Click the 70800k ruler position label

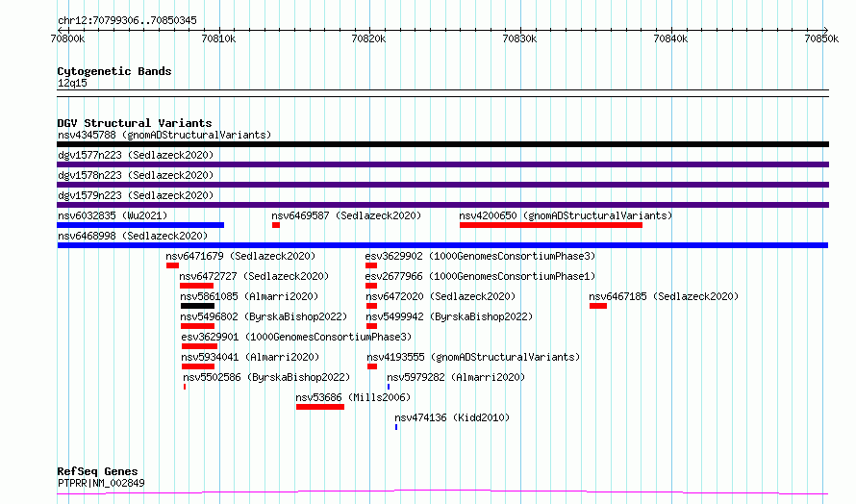click(x=67, y=38)
